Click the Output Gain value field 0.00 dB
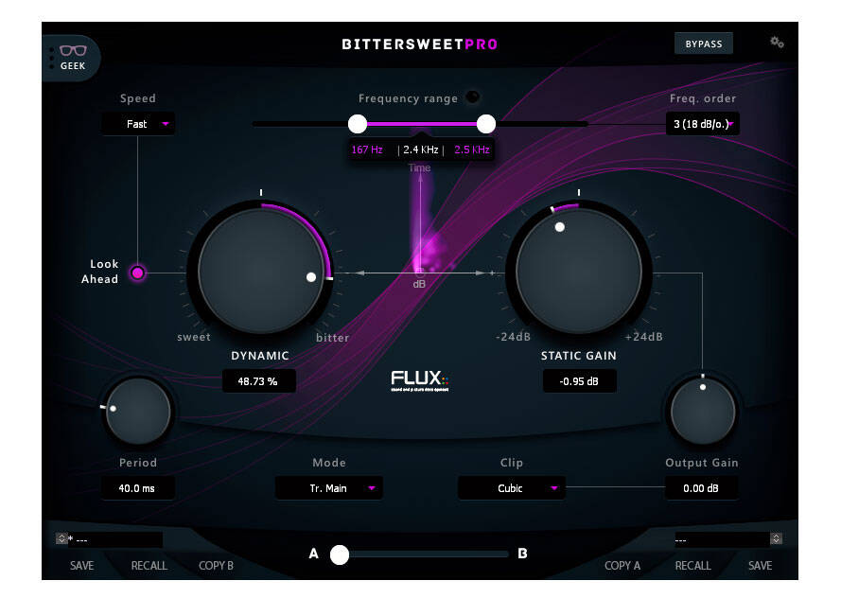The width and height of the screenshot is (841, 616). coord(702,488)
